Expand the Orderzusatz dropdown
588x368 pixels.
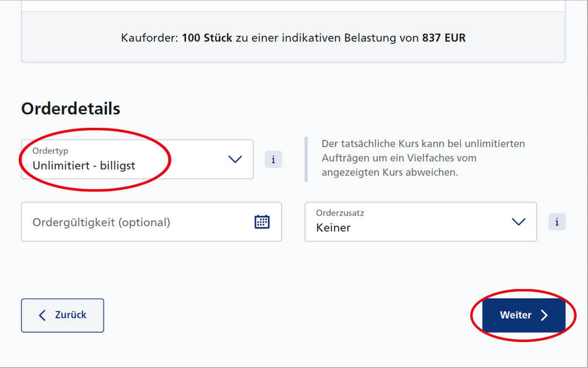[x=421, y=222]
